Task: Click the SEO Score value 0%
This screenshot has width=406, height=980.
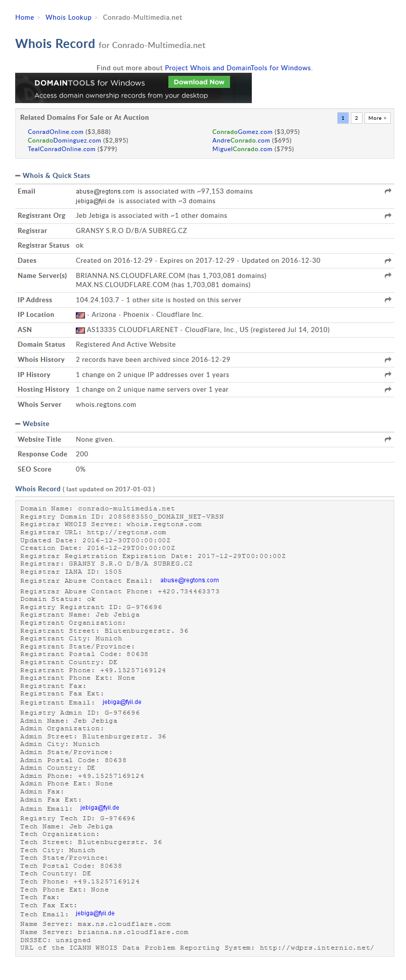Action: point(81,470)
